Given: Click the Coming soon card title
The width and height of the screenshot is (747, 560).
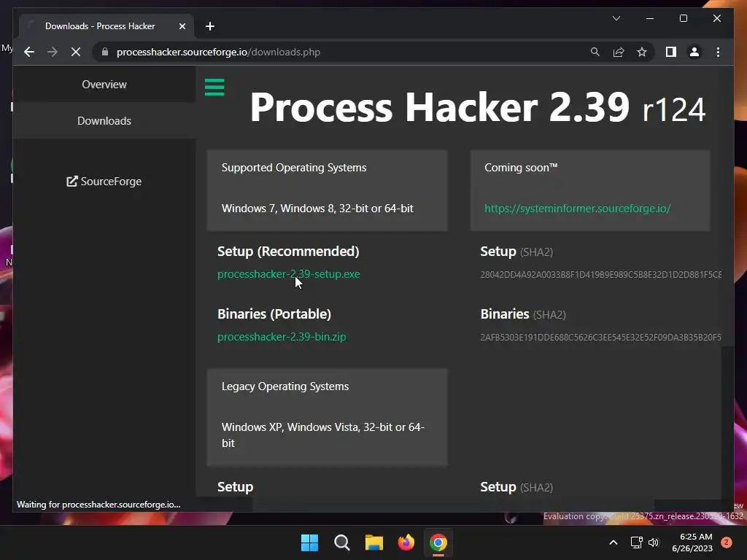Looking at the screenshot, I should (x=521, y=168).
